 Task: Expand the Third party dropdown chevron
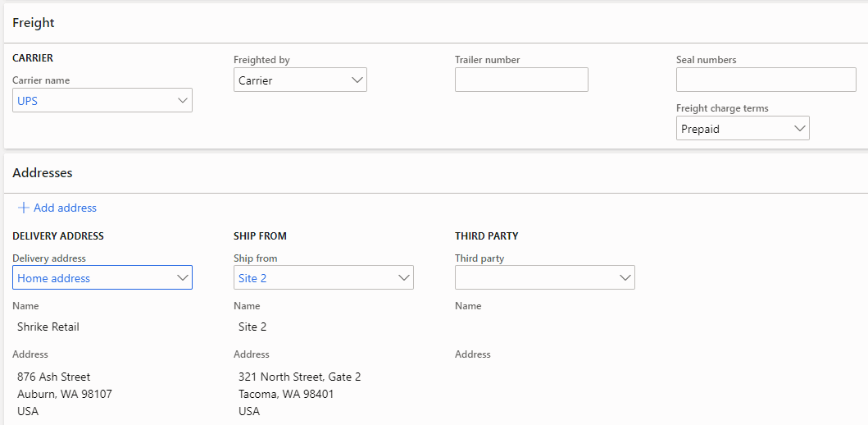coord(625,277)
